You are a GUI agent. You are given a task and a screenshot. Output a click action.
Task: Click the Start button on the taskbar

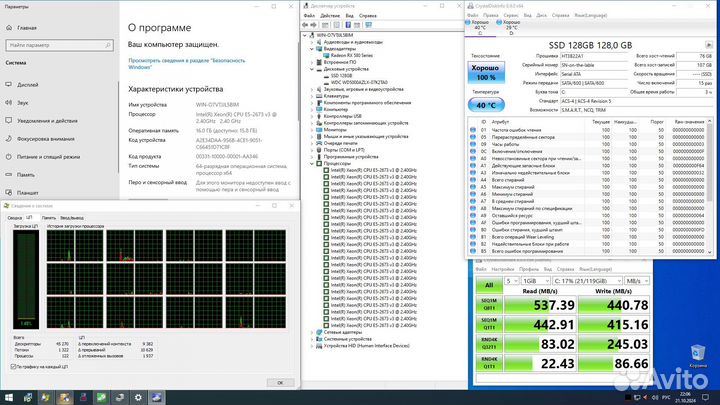coord(9,398)
